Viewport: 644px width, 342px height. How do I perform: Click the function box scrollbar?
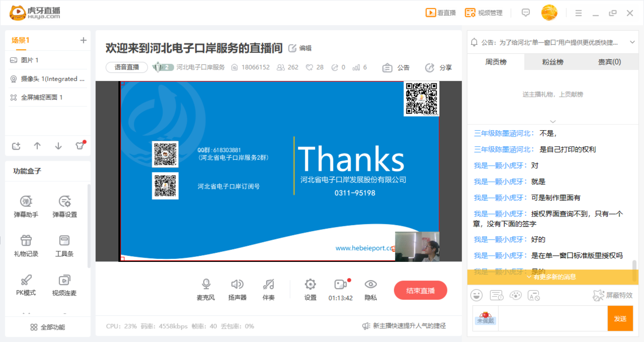click(x=89, y=226)
